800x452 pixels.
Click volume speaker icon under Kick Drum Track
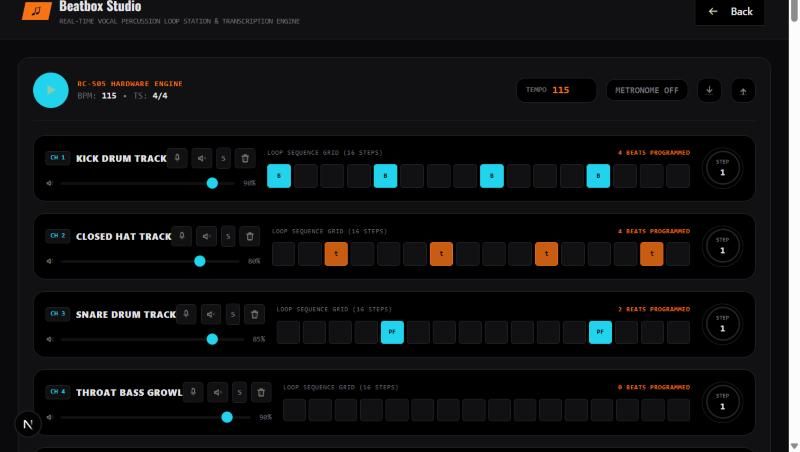pyautogui.click(x=49, y=183)
